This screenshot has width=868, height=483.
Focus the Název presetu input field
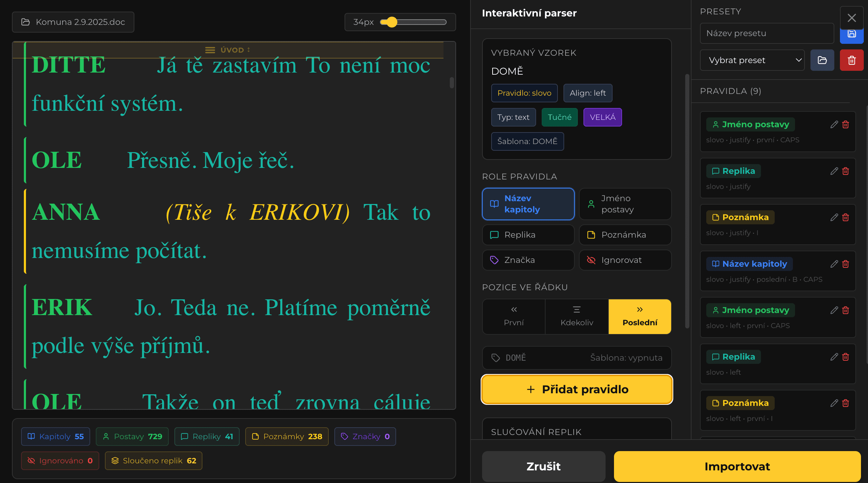coord(767,34)
